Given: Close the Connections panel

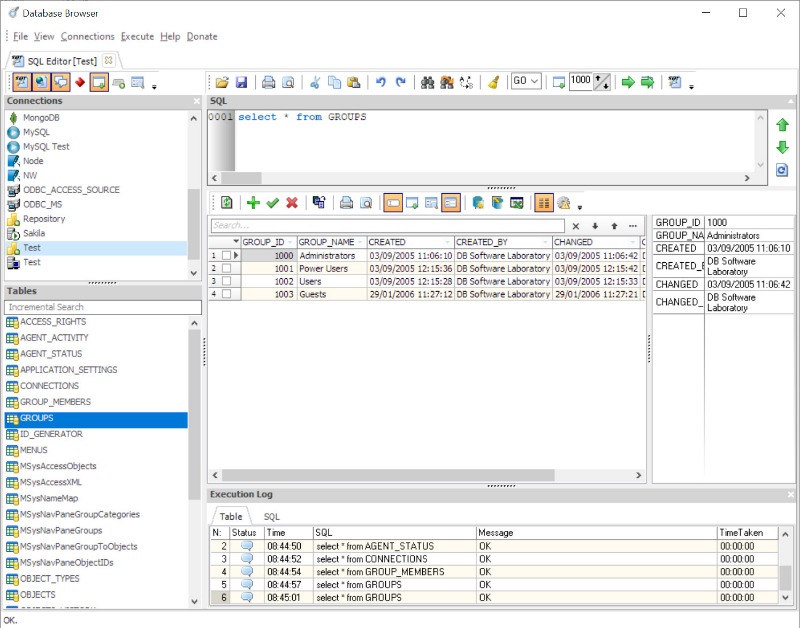Looking at the screenshot, I should 196,101.
